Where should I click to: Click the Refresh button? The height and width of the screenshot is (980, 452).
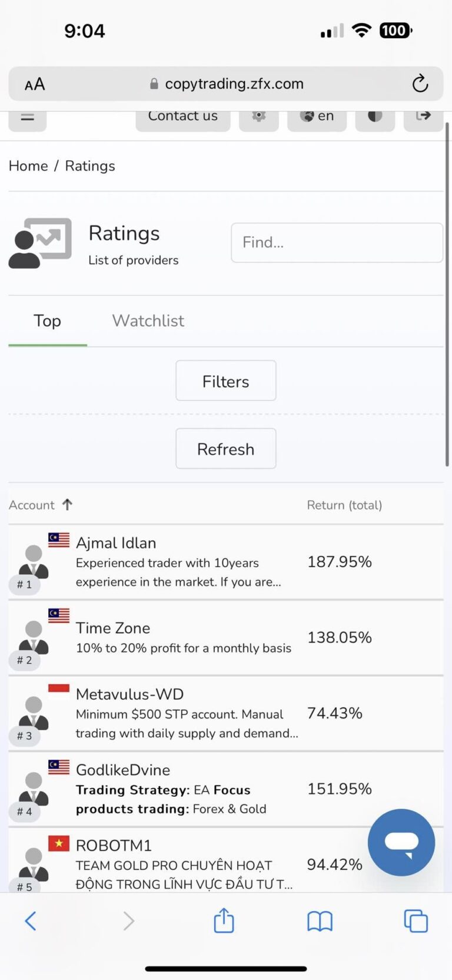coord(226,449)
